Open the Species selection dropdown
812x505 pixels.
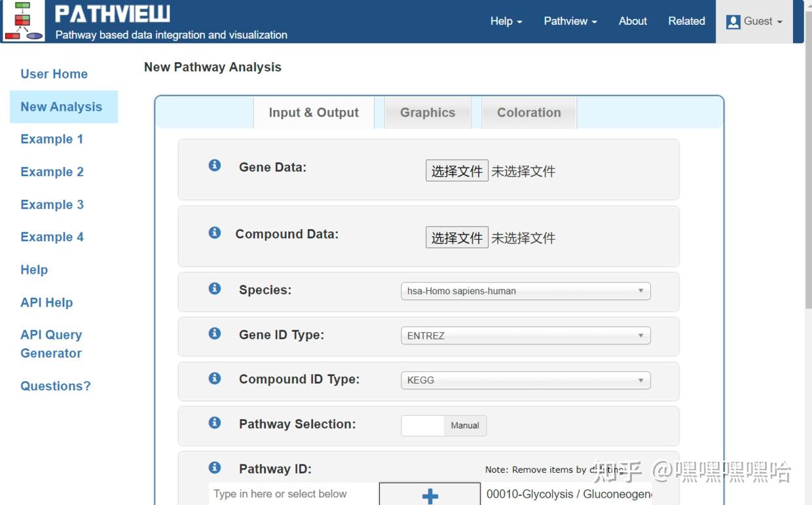[524, 291]
